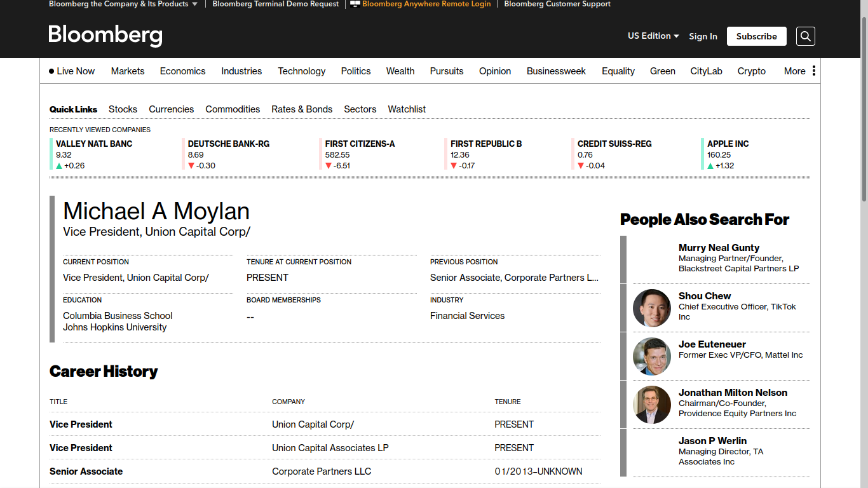868x488 pixels.
Task: Click Shou Chew profile photo
Action: click(x=651, y=308)
